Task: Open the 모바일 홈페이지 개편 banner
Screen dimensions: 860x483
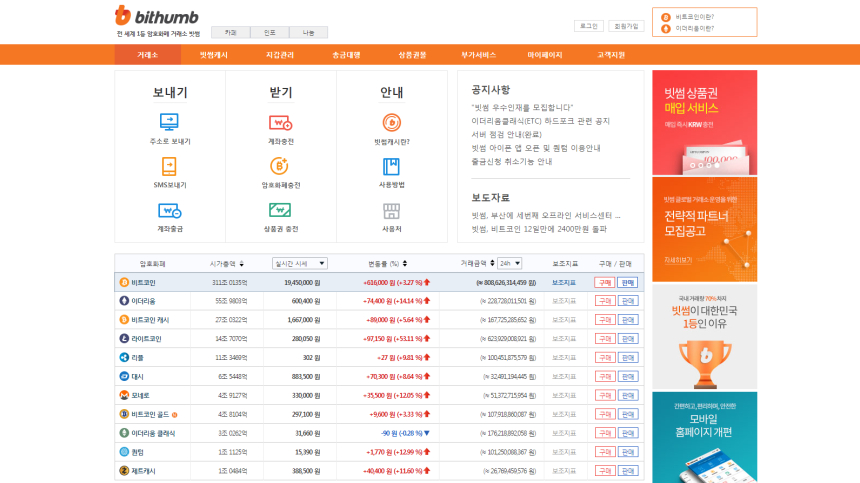Action: pos(704,437)
